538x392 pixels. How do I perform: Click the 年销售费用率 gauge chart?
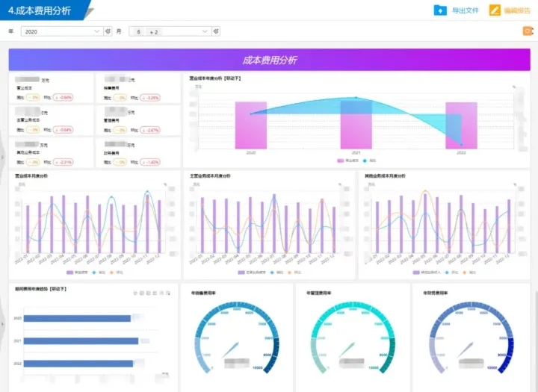coord(237,337)
